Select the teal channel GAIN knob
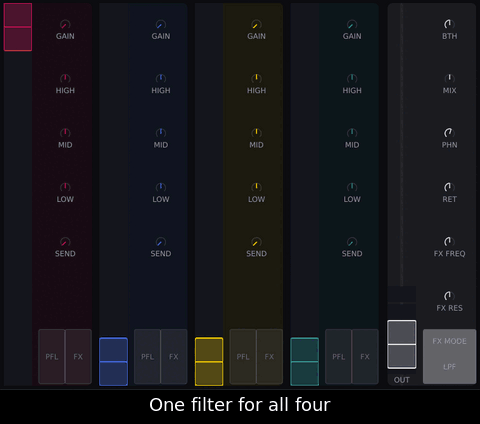The height and width of the screenshot is (424, 480). [x=352, y=24]
